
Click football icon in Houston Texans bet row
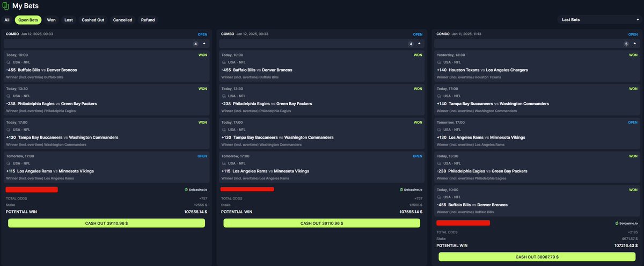pyautogui.click(x=439, y=62)
